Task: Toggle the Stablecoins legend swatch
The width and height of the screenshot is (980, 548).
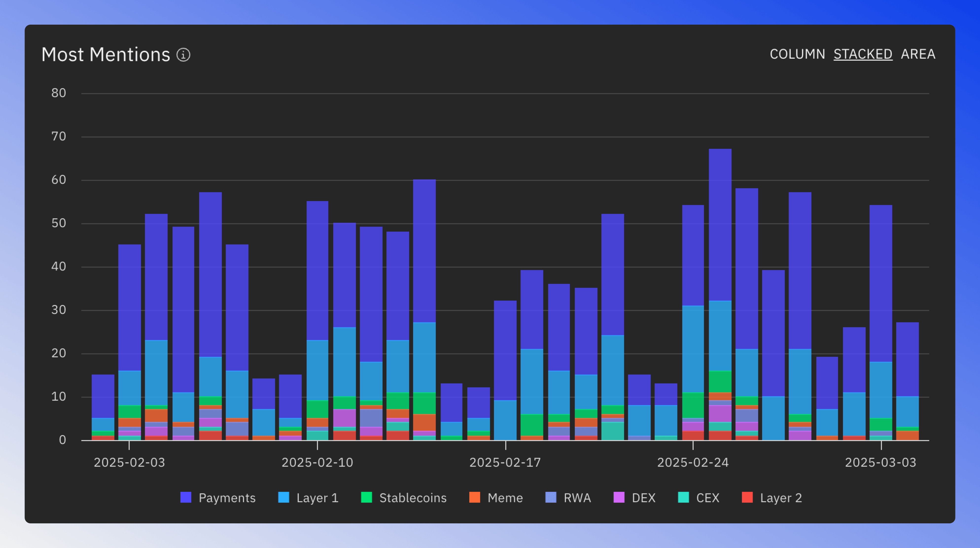Action: (366, 497)
